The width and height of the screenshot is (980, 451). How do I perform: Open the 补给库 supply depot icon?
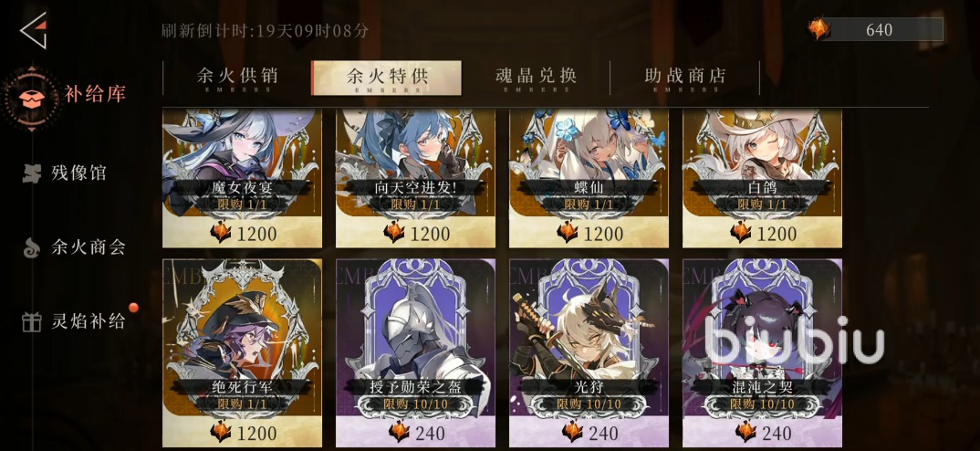[x=30, y=99]
